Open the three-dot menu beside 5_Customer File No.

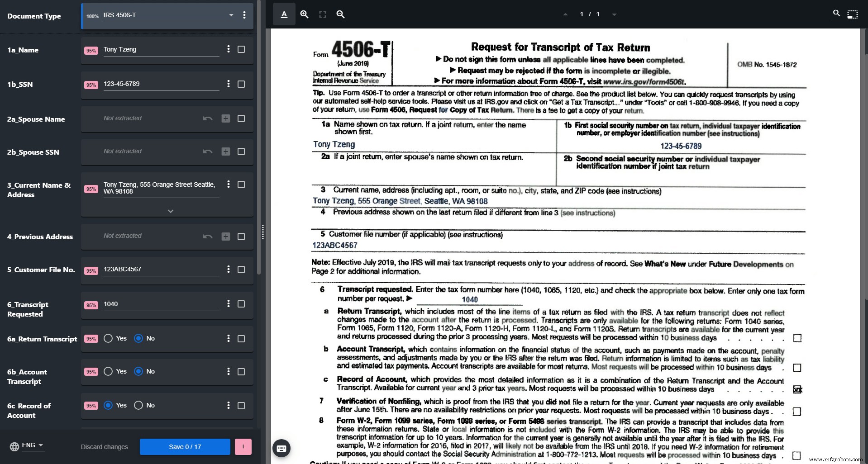click(229, 269)
